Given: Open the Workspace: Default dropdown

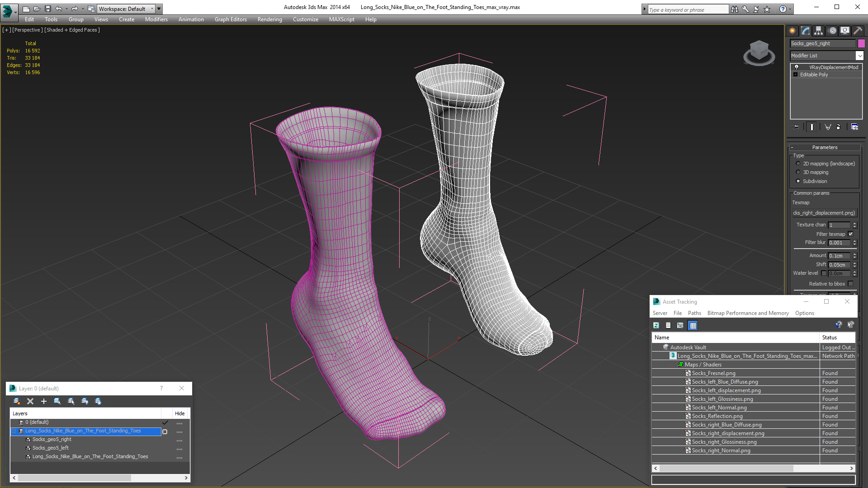Looking at the screenshot, I should (127, 9).
